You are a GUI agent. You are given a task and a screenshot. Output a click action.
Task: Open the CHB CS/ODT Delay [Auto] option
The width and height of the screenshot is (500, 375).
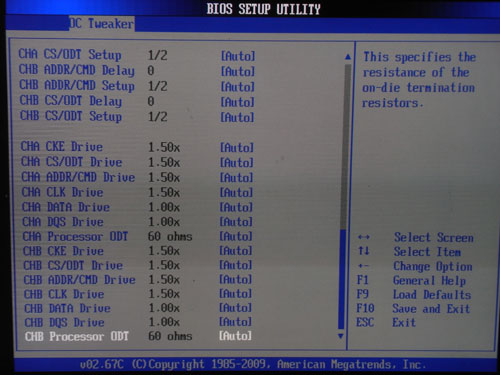pyautogui.click(x=237, y=102)
